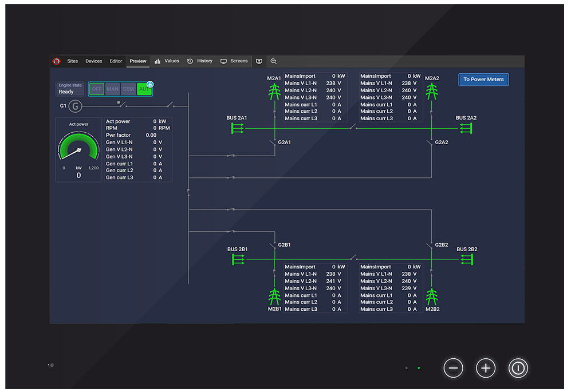Viewport: 571px width, 392px height.
Task: Activate the magnifier search icon
Action: coord(273,61)
